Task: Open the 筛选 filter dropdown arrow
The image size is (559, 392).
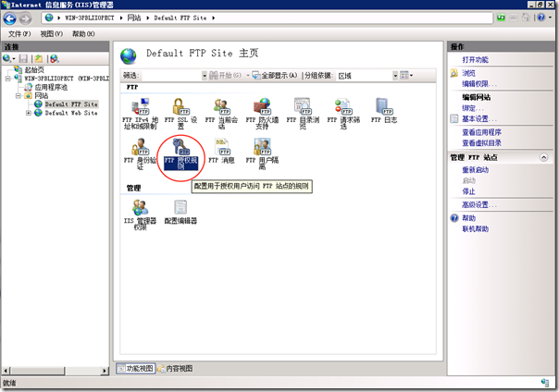Action: pos(205,76)
